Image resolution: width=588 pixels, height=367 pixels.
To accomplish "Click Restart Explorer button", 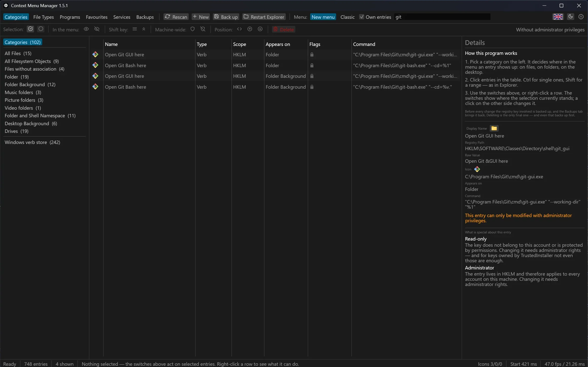I will click(x=264, y=17).
